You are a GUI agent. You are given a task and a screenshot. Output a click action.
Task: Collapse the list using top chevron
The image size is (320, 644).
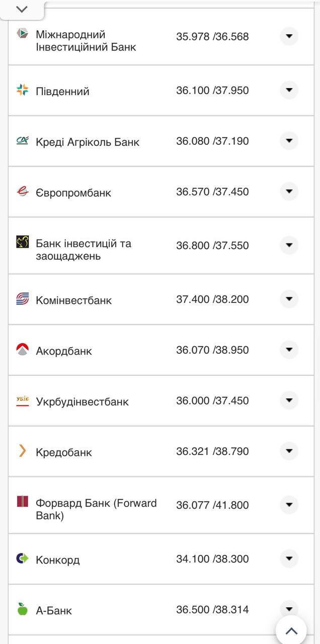[21, 9]
